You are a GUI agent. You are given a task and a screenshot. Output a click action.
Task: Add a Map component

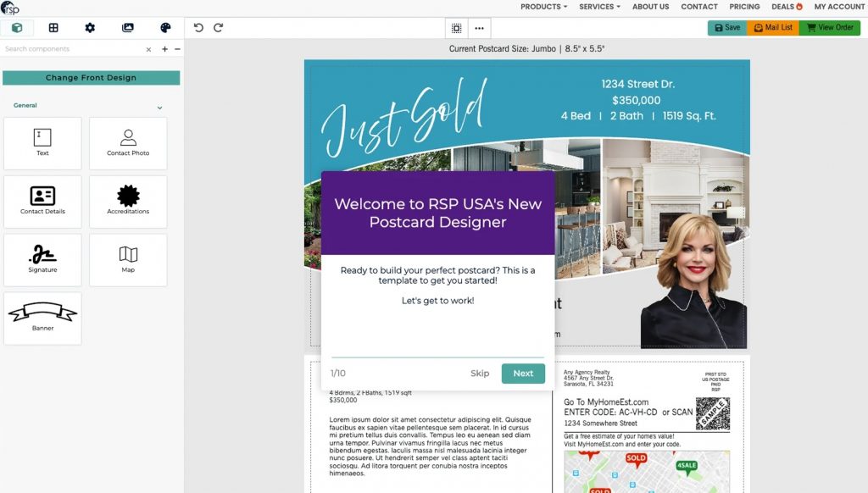(128, 259)
